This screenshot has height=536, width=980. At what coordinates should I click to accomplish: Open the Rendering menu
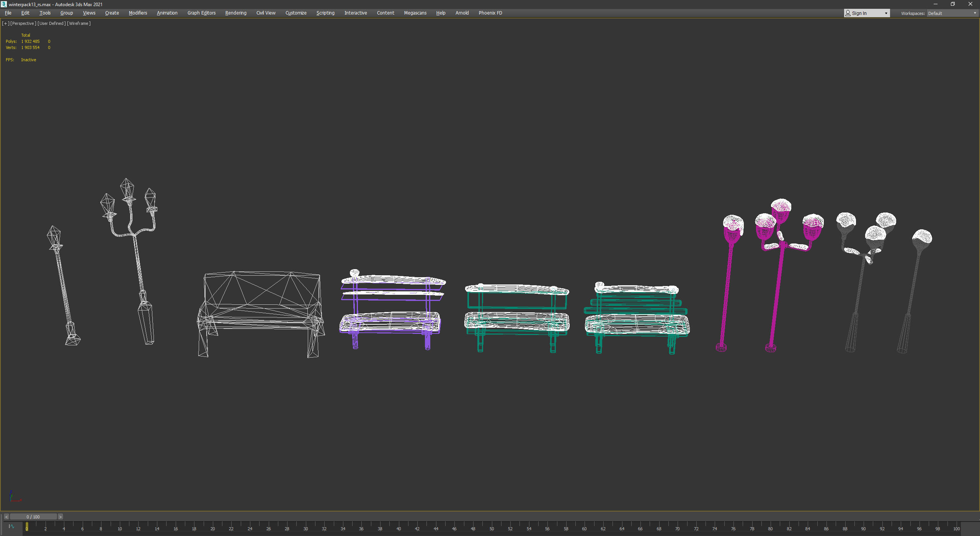point(235,13)
